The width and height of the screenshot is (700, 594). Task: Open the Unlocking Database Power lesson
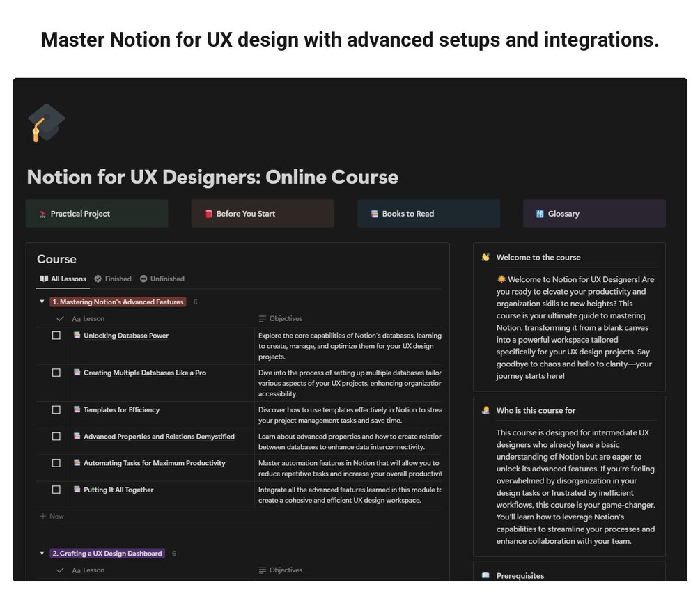126,336
